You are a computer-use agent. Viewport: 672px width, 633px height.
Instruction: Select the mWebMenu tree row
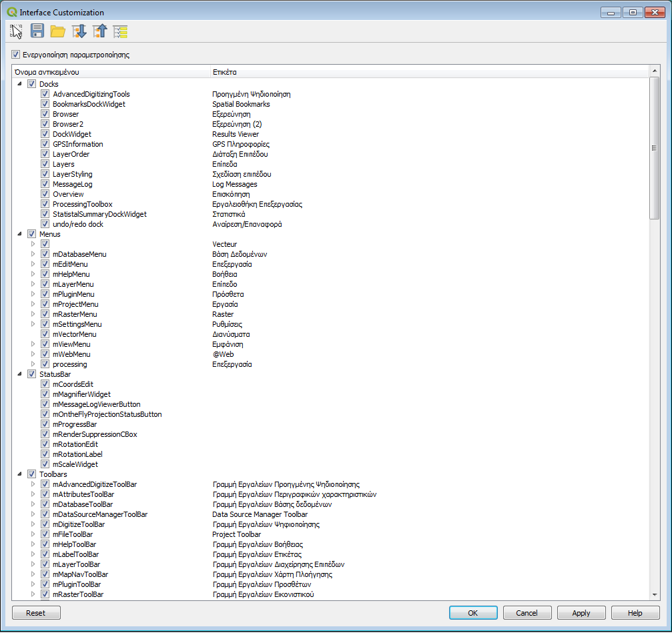(330, 354)
